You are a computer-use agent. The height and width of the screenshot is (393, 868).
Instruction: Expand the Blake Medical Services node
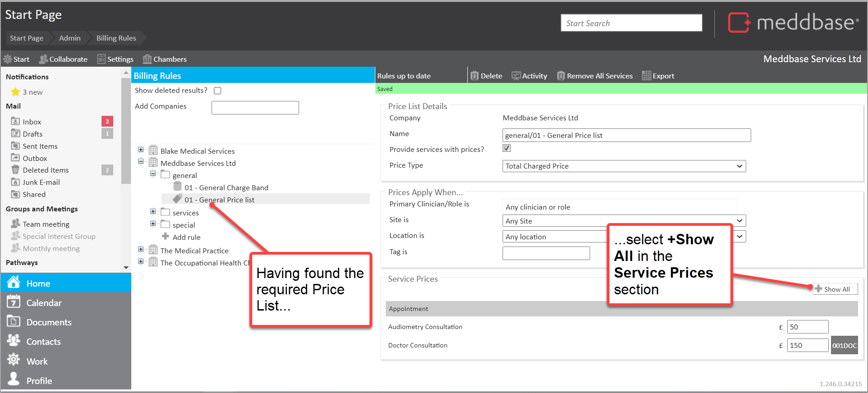[141, 150]
